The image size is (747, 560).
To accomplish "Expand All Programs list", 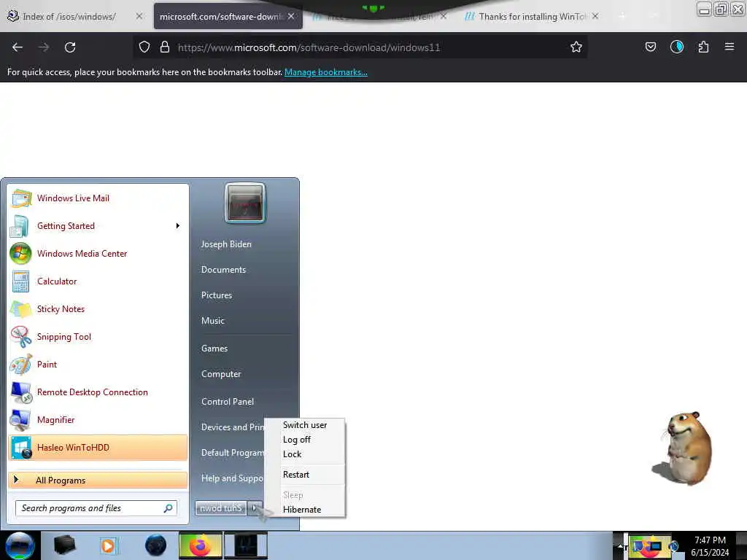I will pos(98,480).
